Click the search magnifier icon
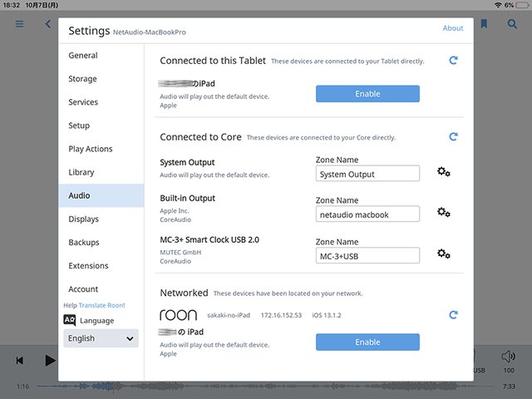Viewport: 532px width, 399px height. [512, 24]
